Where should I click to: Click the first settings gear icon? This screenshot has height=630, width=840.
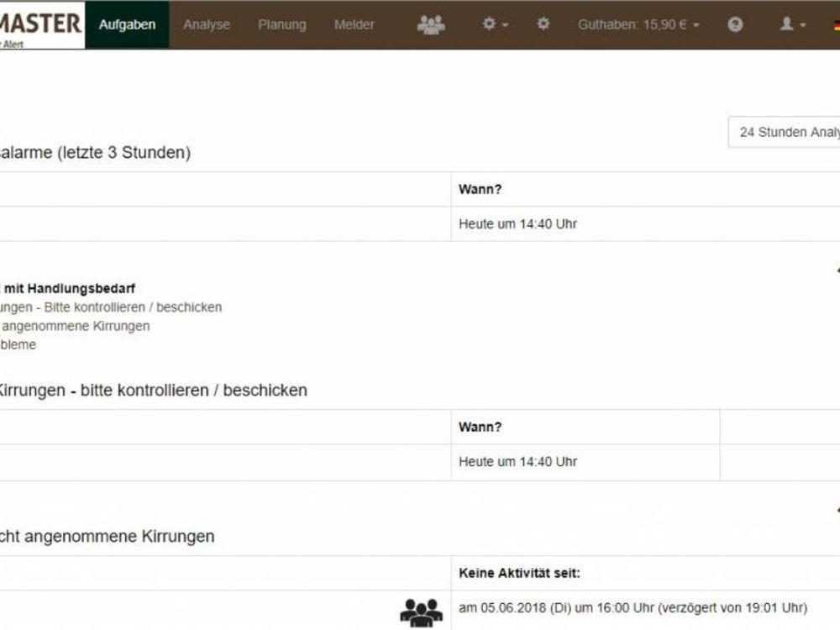[x=490, y=24]
